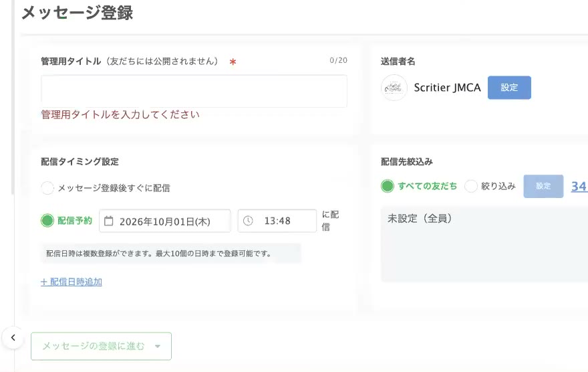This screenshot has height=372, width=588.
Task: Click the 送信者名 label
Action: coord(398,62)
